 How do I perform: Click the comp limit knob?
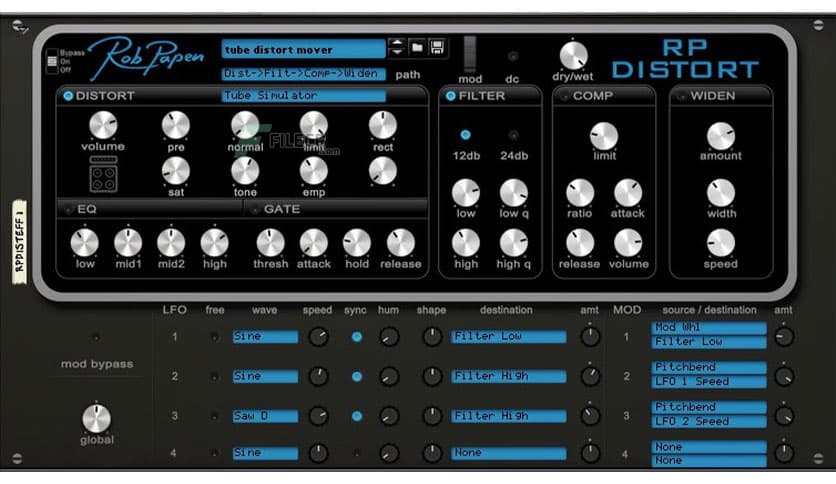pyautogui.click(x=604, y=136)
